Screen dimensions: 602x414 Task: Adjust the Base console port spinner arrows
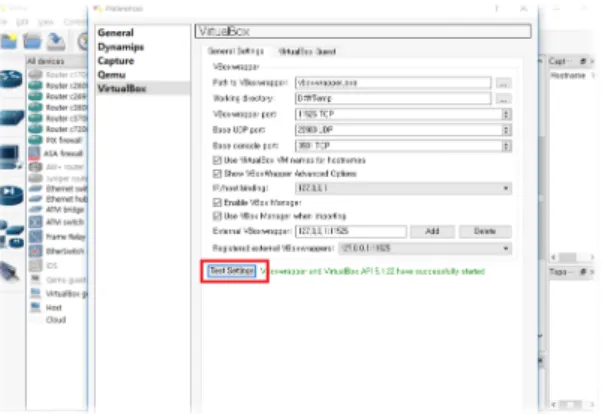click(x=506, y=146)
